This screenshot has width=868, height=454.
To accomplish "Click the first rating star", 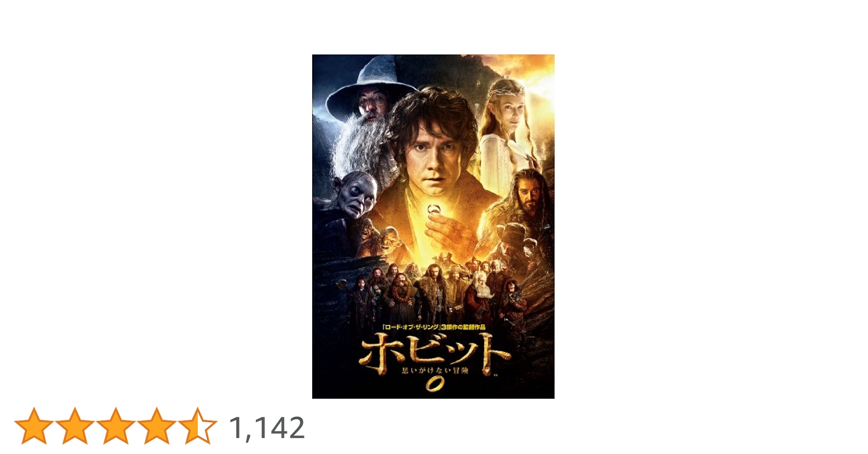I will 34,426.
